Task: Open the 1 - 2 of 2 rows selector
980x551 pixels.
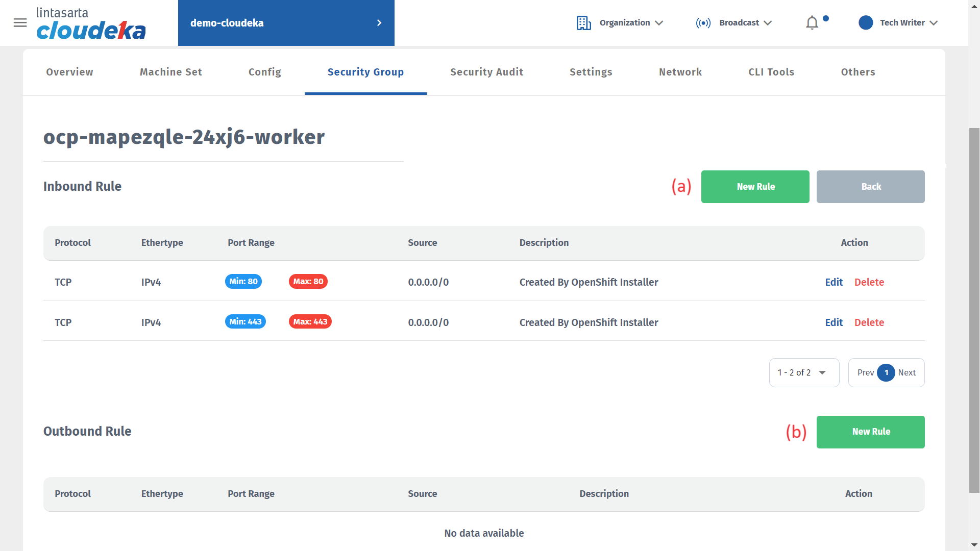Action: pyautogui.click(x=804, y=372)
